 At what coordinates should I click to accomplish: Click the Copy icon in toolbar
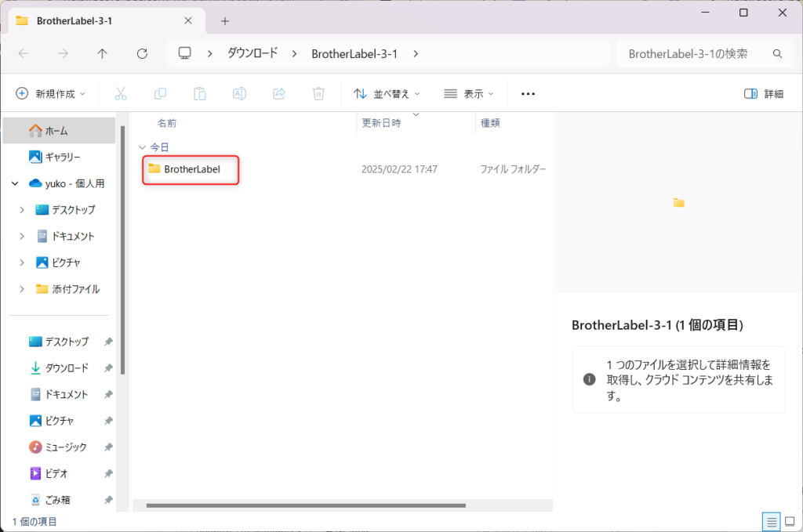pos(160,93)
